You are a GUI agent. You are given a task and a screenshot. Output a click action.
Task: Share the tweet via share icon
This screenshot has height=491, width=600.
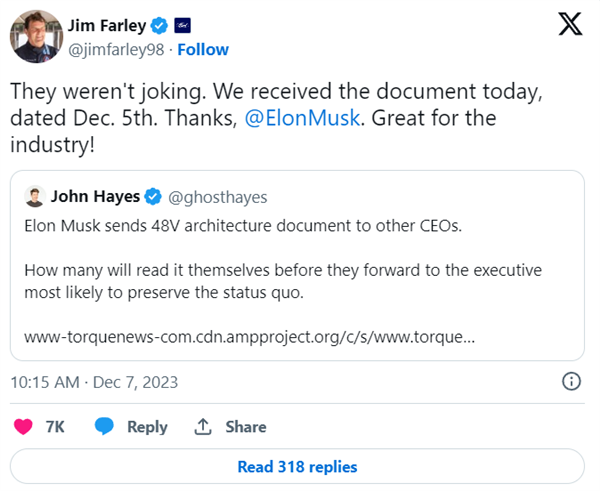[203, 426]
